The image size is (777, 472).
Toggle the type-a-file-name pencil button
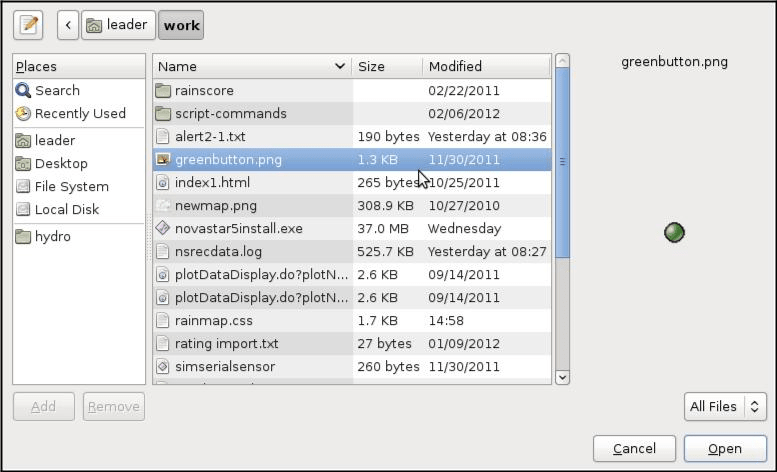pos(30,25)
